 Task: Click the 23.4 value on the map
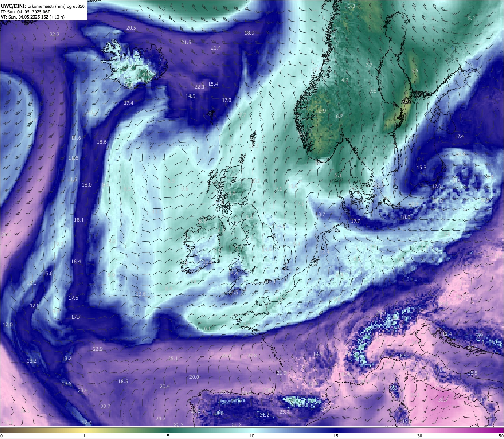[x=83, y=390]
